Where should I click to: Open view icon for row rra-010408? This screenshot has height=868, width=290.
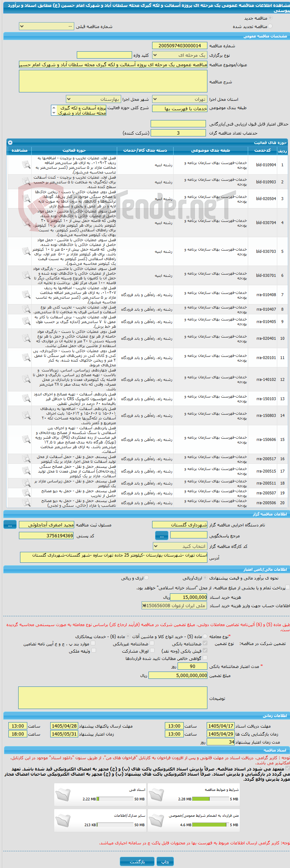pos(26,294)
